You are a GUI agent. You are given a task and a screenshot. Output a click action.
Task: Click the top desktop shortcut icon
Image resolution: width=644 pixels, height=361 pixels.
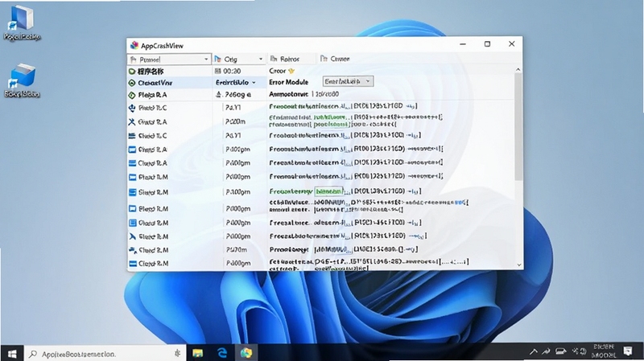coord(23,18)
